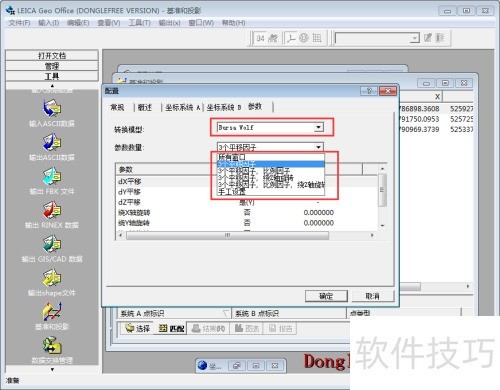The width and height of the screenshot is (500, 390).
Task: Expand the 管理 sidebar section
Action: (52, 66)
